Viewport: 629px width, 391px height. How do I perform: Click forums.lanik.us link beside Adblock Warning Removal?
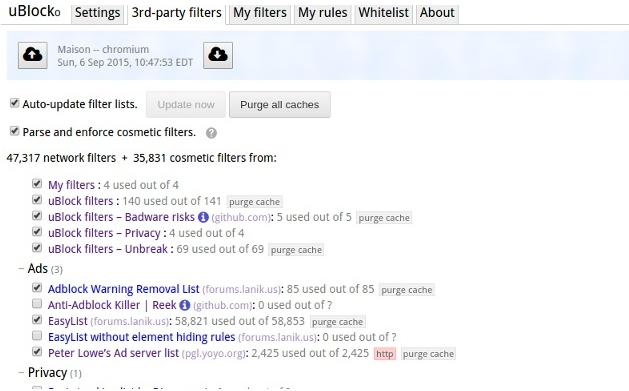click(241, 290)
